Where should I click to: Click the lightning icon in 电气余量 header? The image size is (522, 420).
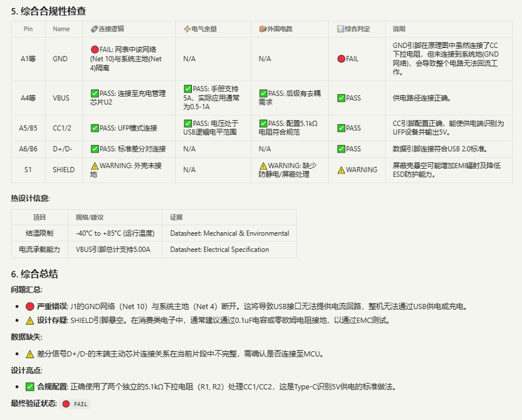(x=187, y=29)
